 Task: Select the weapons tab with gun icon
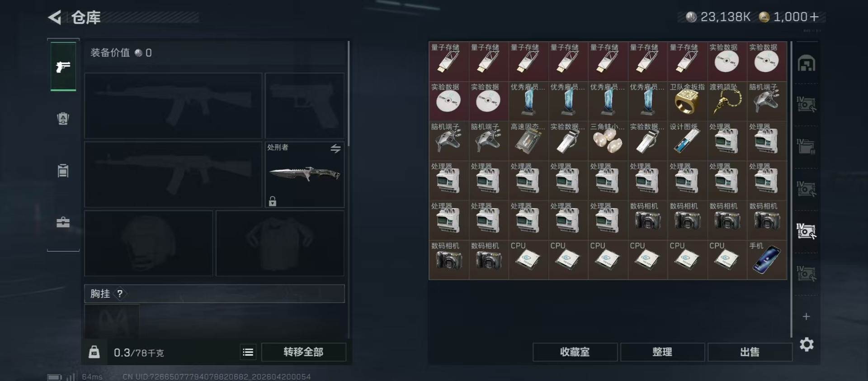[x=63, y=67]
